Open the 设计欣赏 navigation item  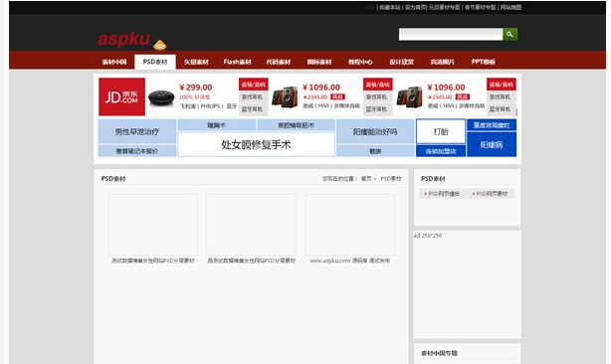click(401, 62)
